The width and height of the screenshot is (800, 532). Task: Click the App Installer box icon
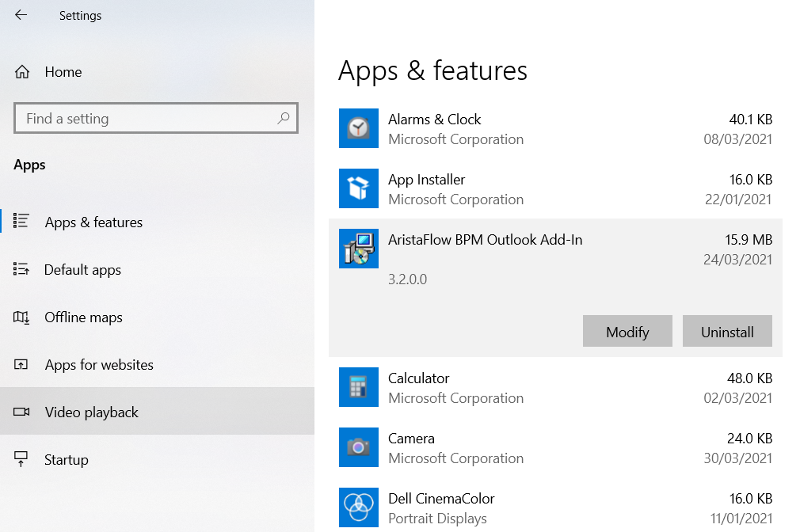[359, 188]
